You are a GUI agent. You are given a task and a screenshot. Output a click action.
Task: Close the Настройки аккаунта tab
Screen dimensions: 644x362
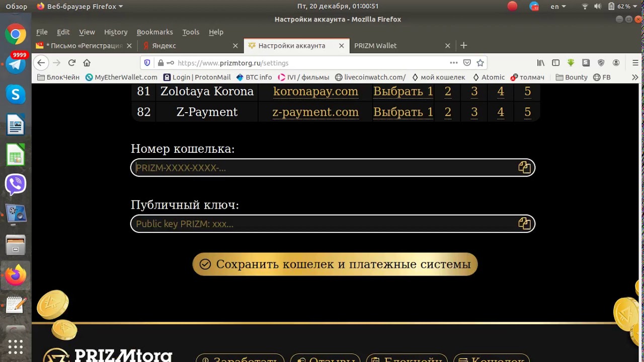(342, 45)
